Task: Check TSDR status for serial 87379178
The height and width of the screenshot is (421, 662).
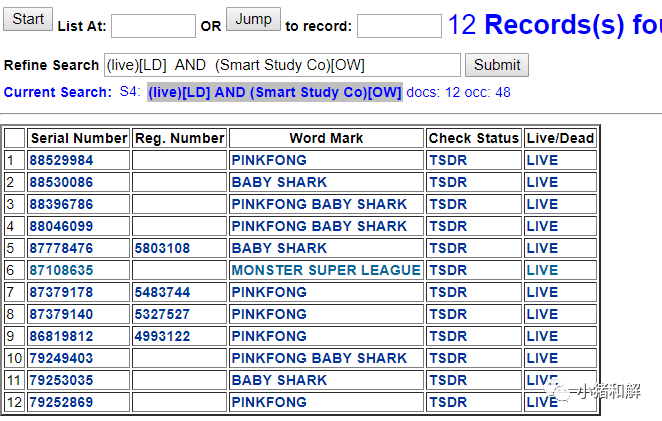Action: [448, 292]
